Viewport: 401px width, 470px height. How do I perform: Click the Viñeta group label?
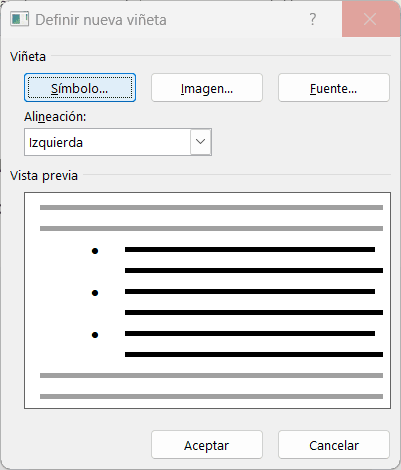click(x=28, y=56)
